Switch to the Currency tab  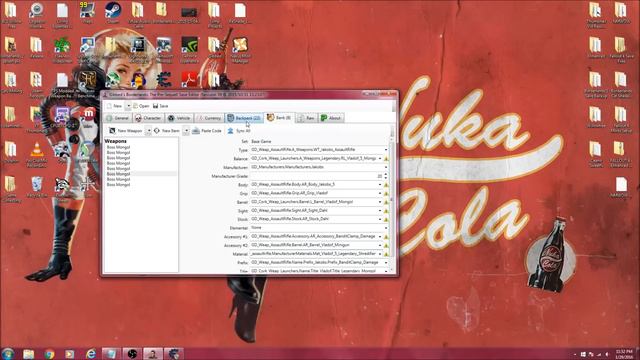click(209, 118)
